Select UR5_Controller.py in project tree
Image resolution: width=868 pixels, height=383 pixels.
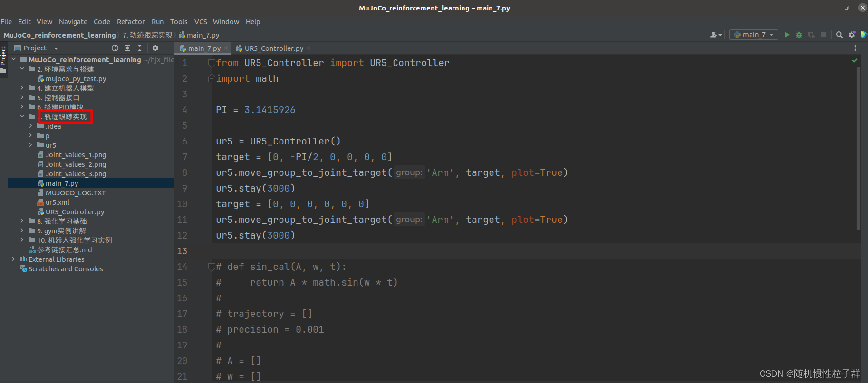[x=75, y=211]
